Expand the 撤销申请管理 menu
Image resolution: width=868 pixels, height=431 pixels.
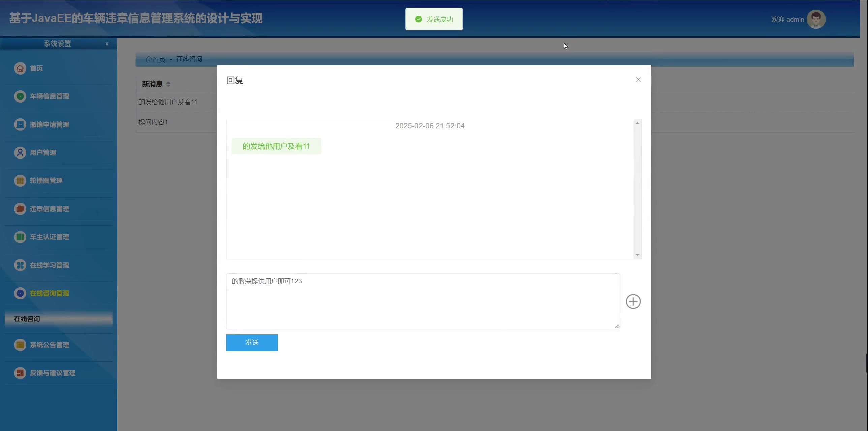coord(49,125)
